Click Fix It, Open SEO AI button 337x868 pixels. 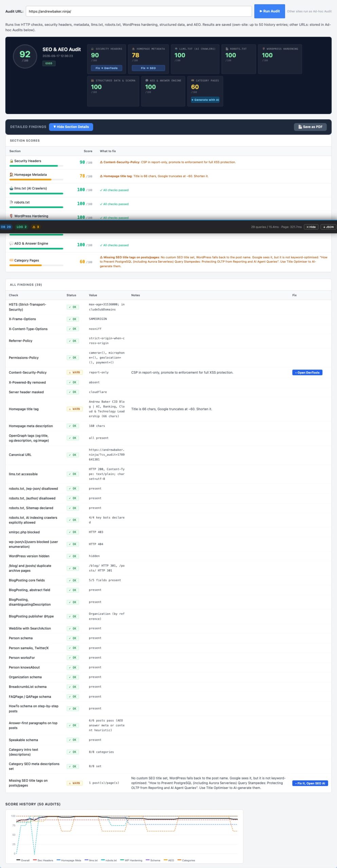[x=310, y=783]
